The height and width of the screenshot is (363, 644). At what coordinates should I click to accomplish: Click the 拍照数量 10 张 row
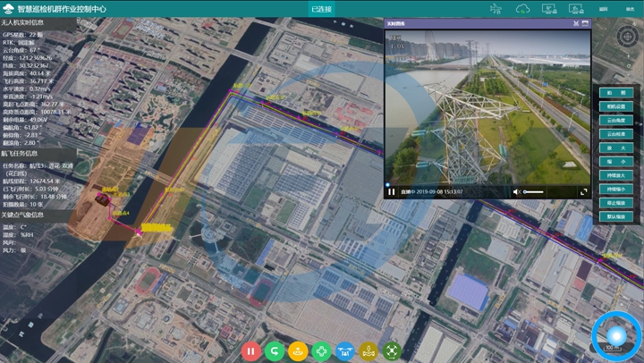pyautogui.click(x=23, y=204)
